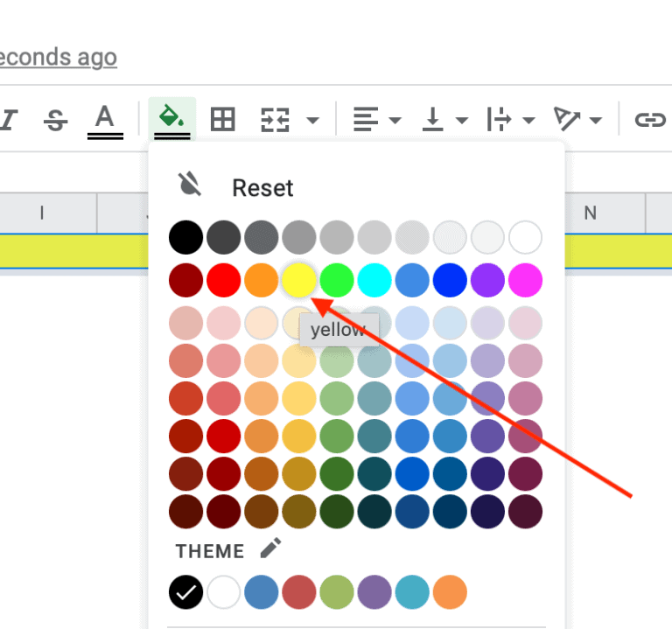Choose the orange swatch in bright row
672x629 pixels.
coord(262,280)
